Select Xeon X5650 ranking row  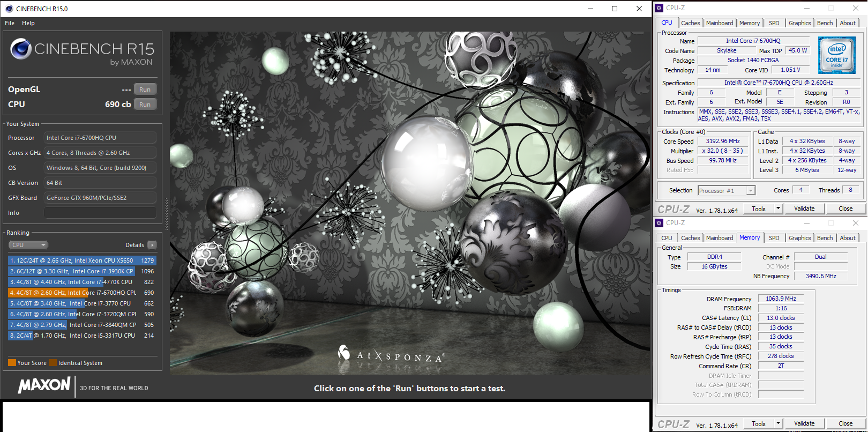click(82, 260)
